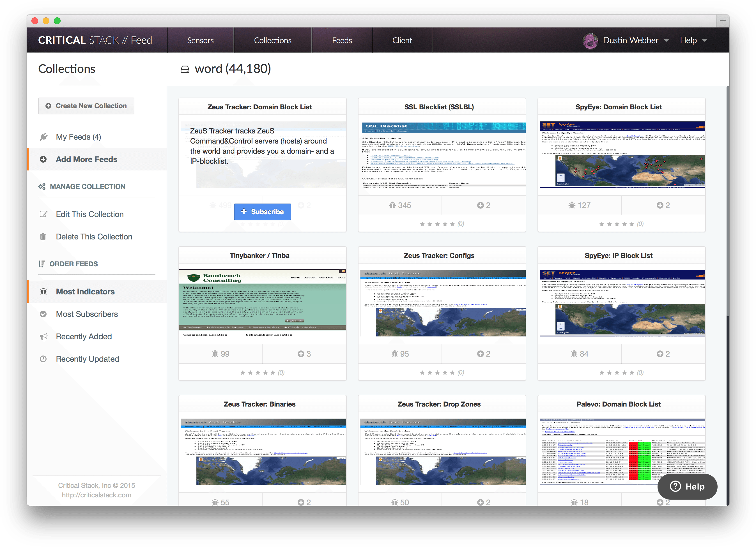The image size is (756, 547).
Task: Open the Sensors tab
Action: pos(200,40)
